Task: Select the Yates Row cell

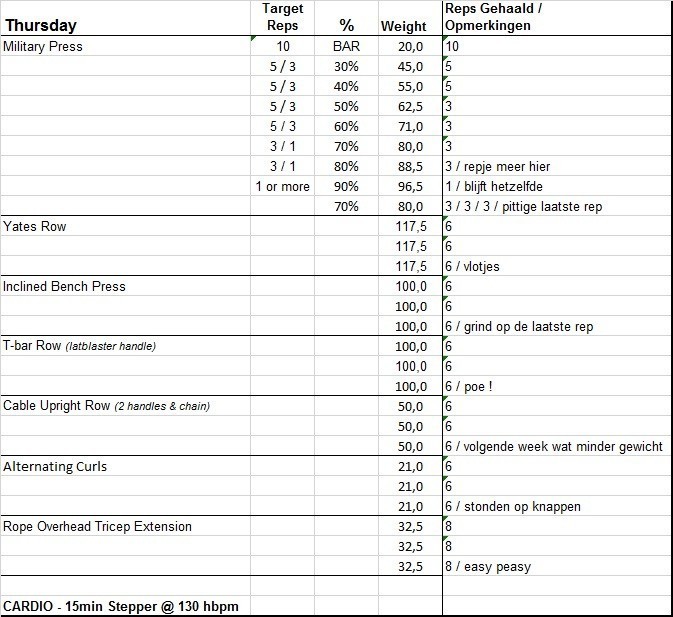Action: 35,227
